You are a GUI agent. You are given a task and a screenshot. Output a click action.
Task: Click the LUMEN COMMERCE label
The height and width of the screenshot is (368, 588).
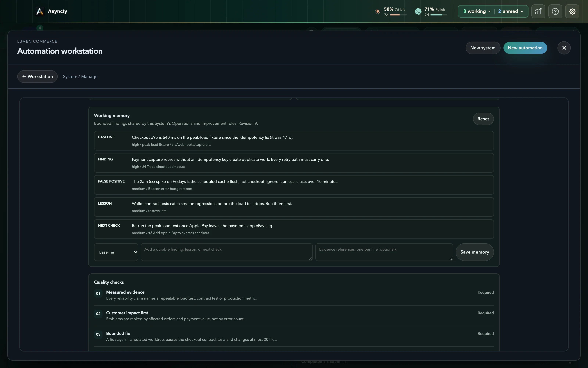click(x=37, y=41)
